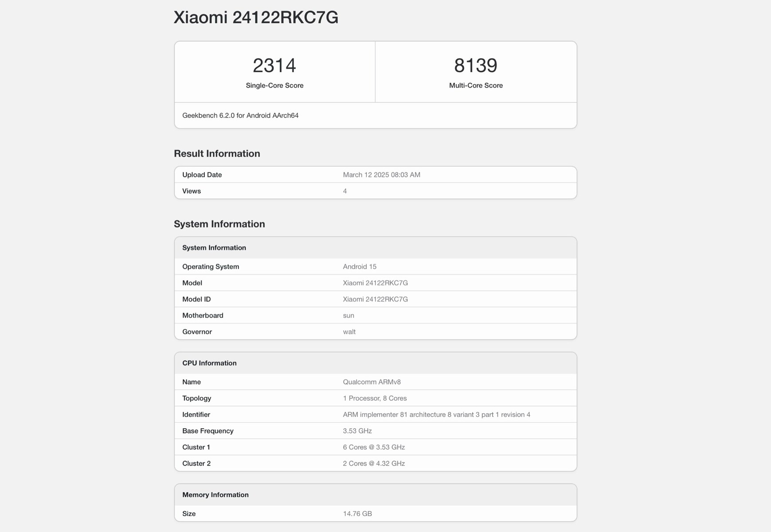The width and height of the screenshot is (771, 532).
Task: Select the "ARM implementer 81" identifier value
Action: click(x=436, y=415)
